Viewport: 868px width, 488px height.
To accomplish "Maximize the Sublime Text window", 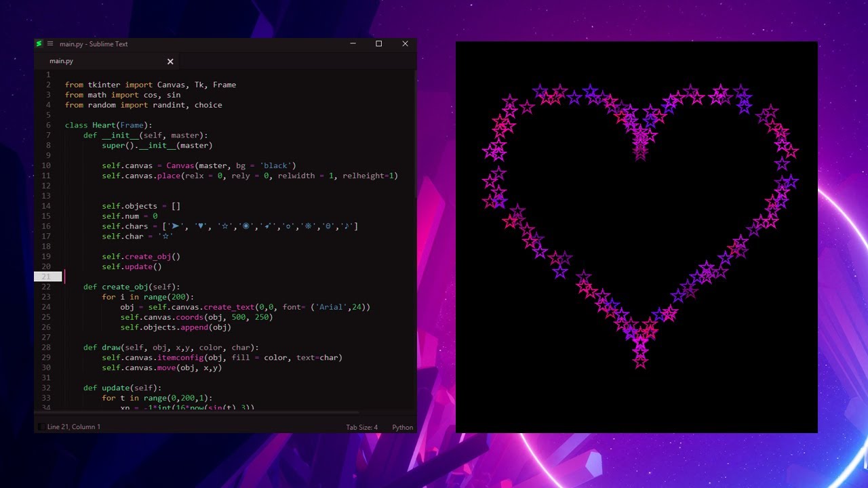I will point(379,44).
